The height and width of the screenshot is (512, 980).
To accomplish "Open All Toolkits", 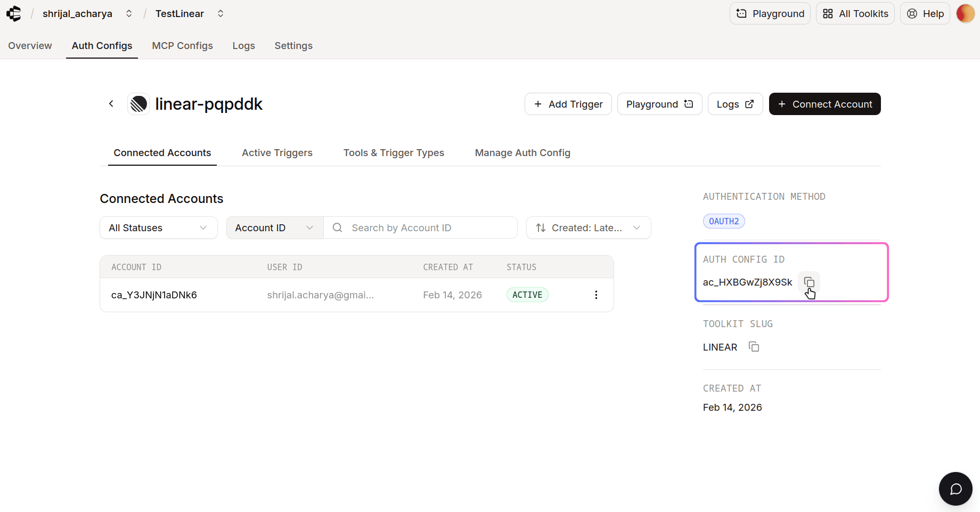I will (855, 13).
